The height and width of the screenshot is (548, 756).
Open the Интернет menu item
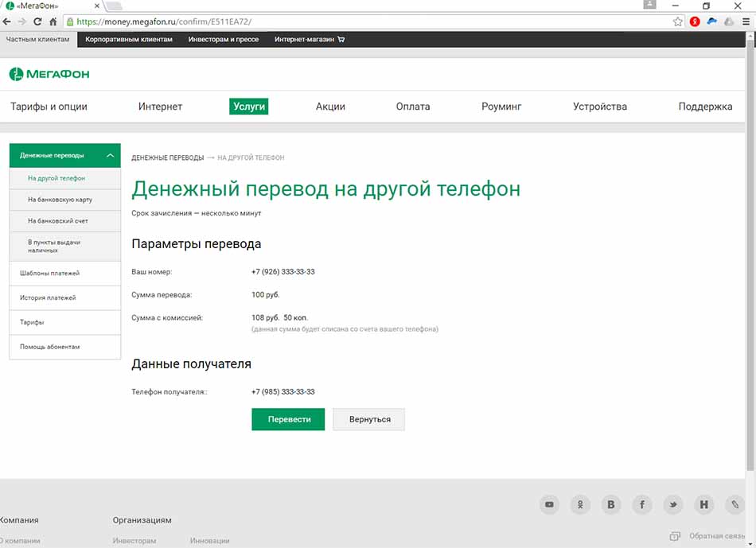(160, 107)
